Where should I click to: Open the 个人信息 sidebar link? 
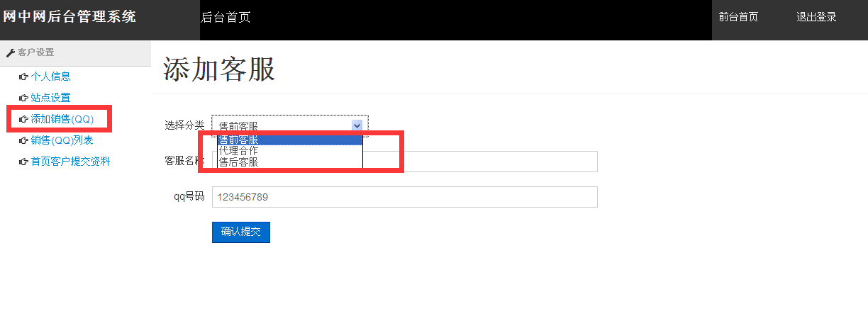50,77
